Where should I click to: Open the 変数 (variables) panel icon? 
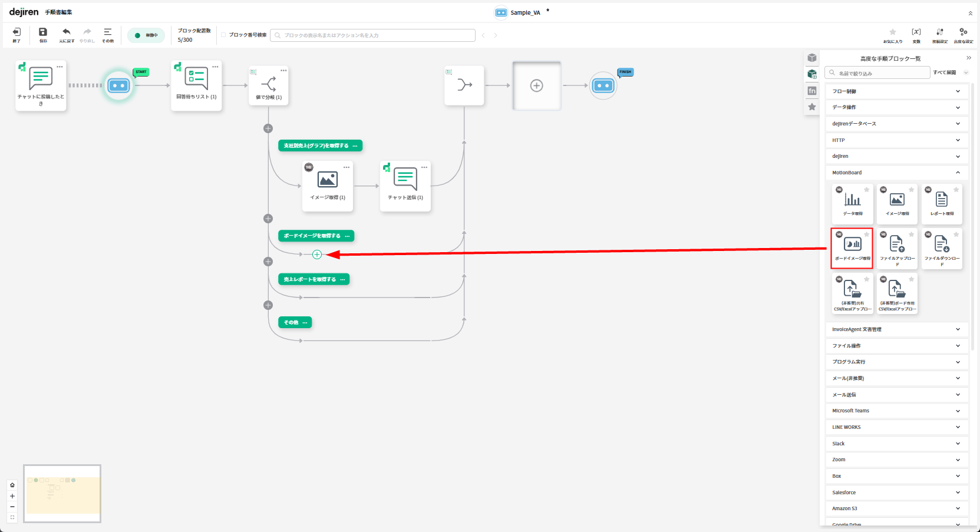[916, 32]
